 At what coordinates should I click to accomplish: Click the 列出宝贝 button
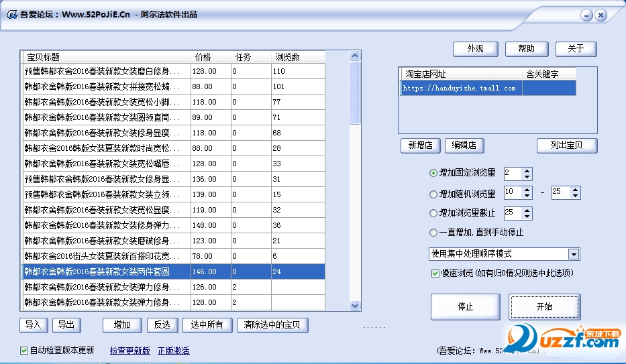pos(566,145)
